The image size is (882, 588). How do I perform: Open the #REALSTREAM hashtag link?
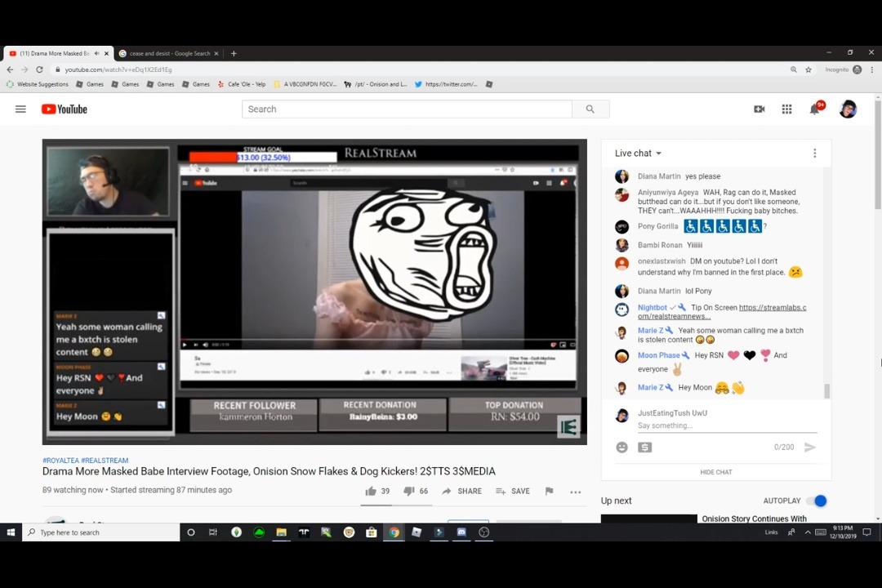[105, 461]
